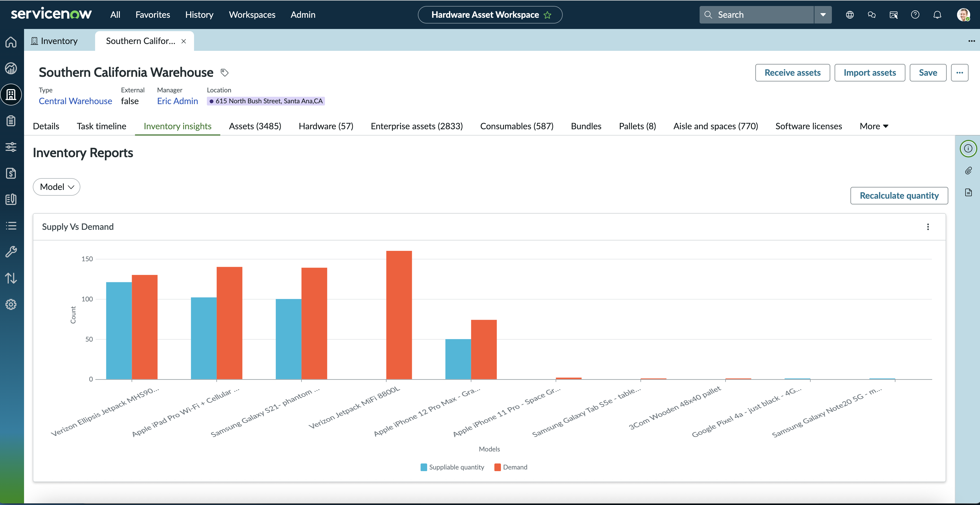Select the Inventory building sidebar icon
980x505 pixels.
(11, 95)
